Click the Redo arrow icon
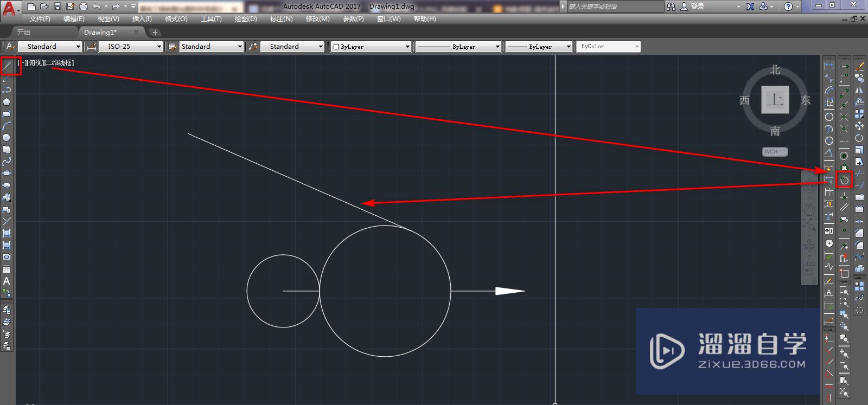Image resolution: width=868 pixels, height=405 pixels. tap(116, 7)
